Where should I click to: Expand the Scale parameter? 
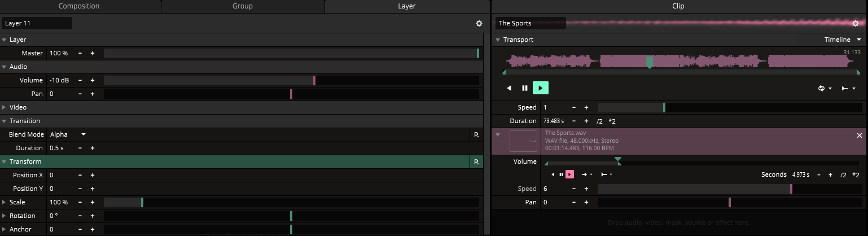point(5,202)
